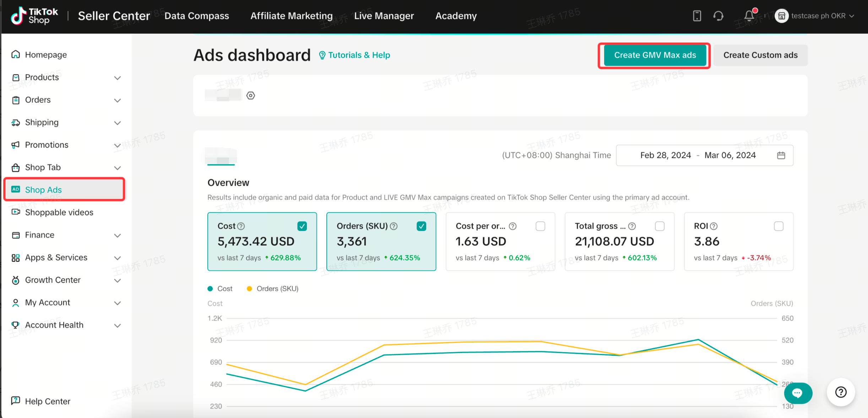Screen dimensions: 868x418
Task: Click Create GMV Max ads button
Action: pos(655,55)
